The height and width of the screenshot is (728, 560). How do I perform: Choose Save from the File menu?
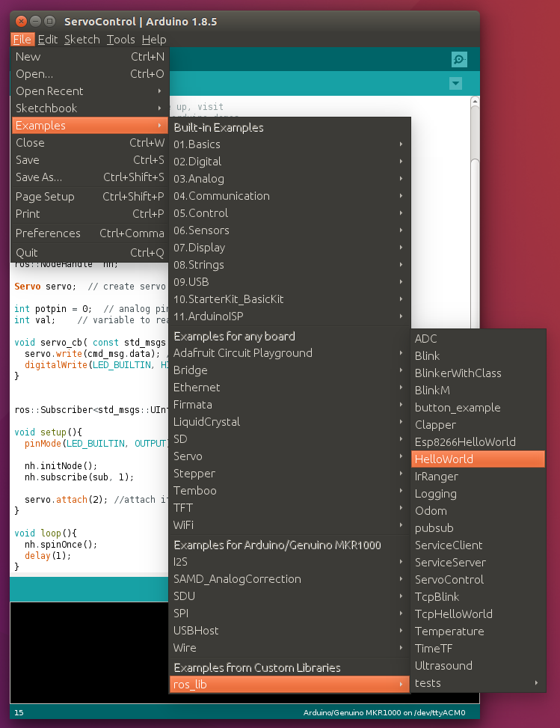[90, 159]
